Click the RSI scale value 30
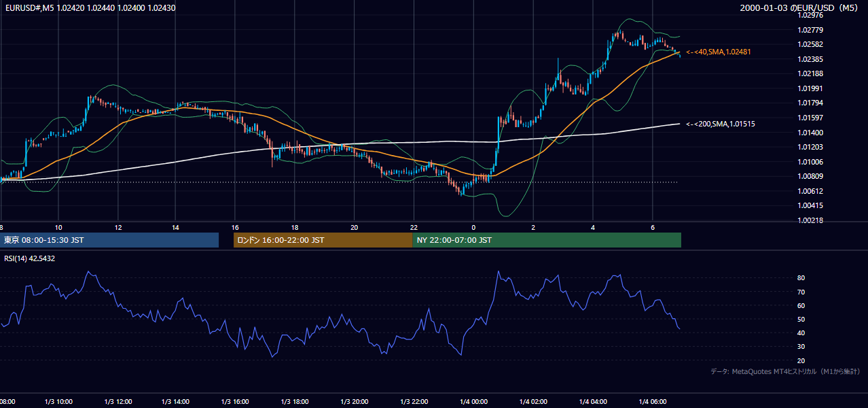The image size is (868, 408). [x=801, y=346]
